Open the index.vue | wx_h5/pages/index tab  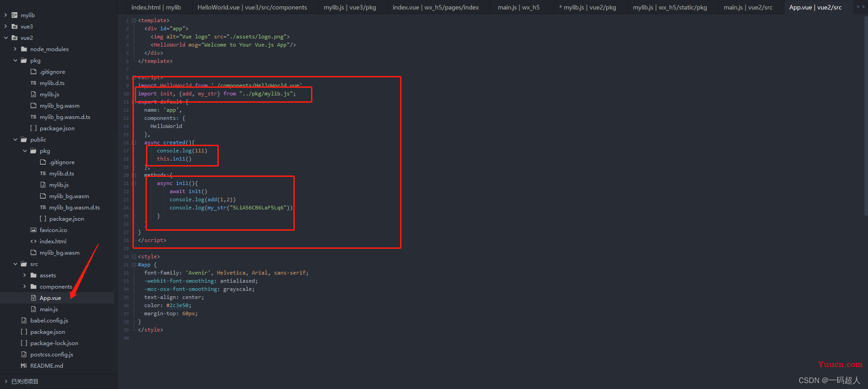436,7
